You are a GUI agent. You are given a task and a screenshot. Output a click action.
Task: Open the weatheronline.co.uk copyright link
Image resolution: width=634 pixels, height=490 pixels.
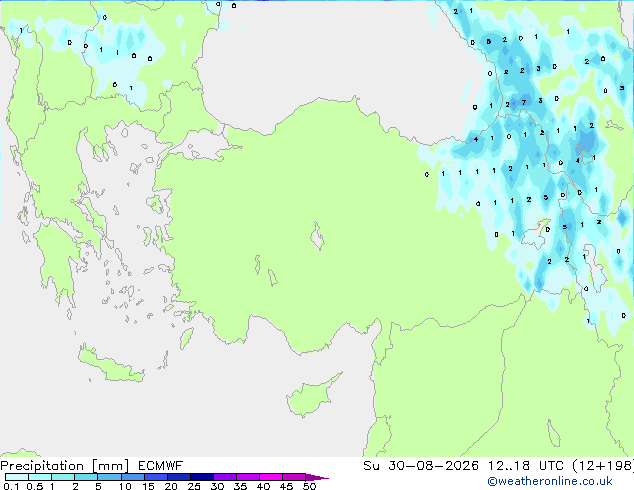(x=550, y=481)
